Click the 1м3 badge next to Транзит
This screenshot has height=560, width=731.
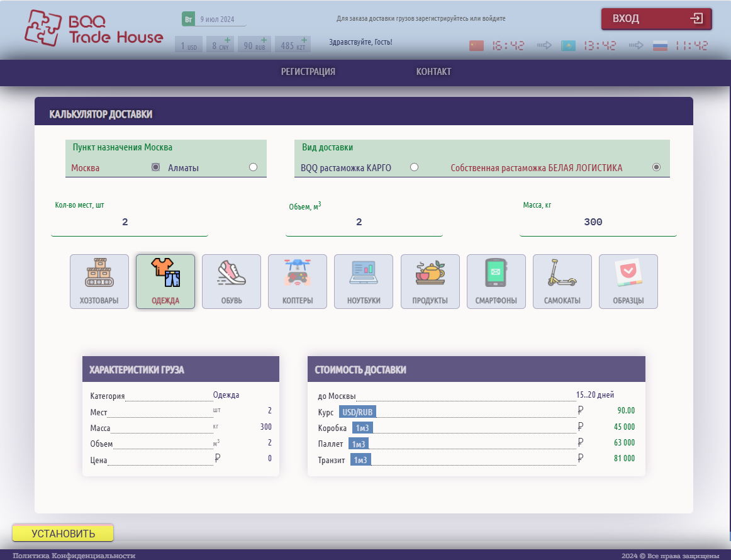point(360,460)
